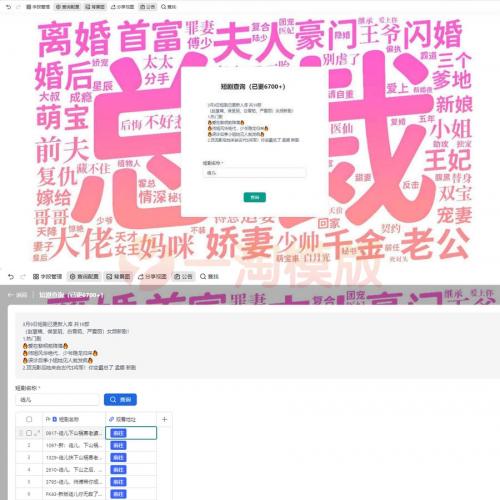Image resolution: width=500 pixels, height=500 pixels.
Task: Select the table cell starting with FK40-
Action: (74, 494)
